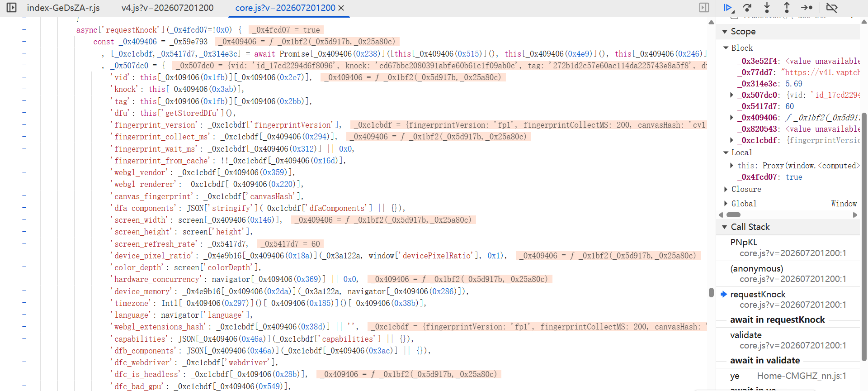This screenshot has width=868, height=391.
Task: Click the _0x4fcd07 true value
Action: click(794, 177)
